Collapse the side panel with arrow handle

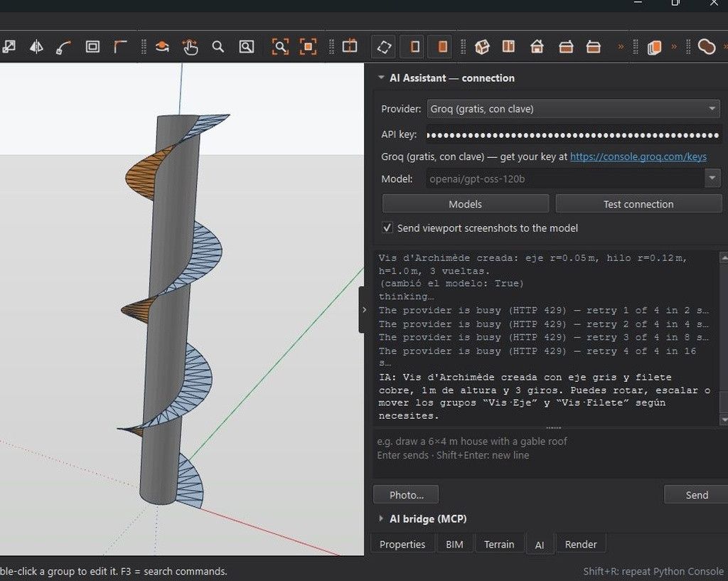pyautogui.click(x=363, y=310)
